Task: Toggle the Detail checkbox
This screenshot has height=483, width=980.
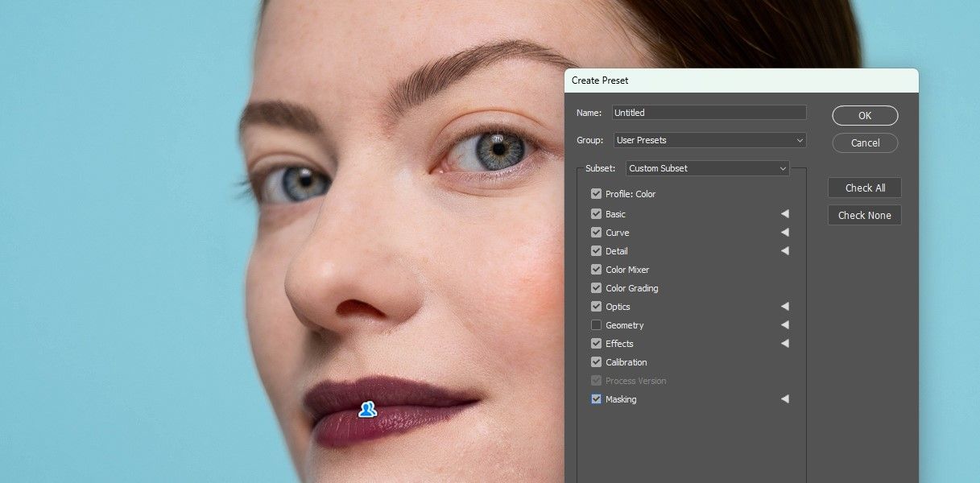Action: point(596,251)
